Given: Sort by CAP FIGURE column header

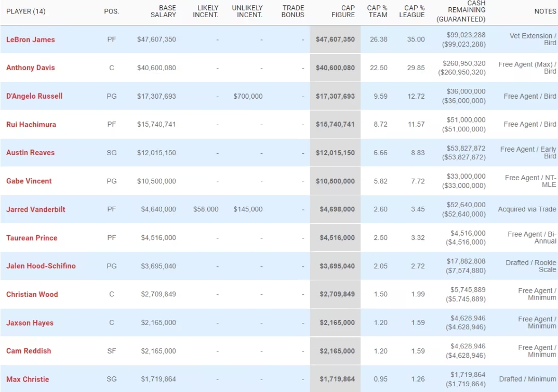Looking at the screenshot, I should tap(343, 11).
